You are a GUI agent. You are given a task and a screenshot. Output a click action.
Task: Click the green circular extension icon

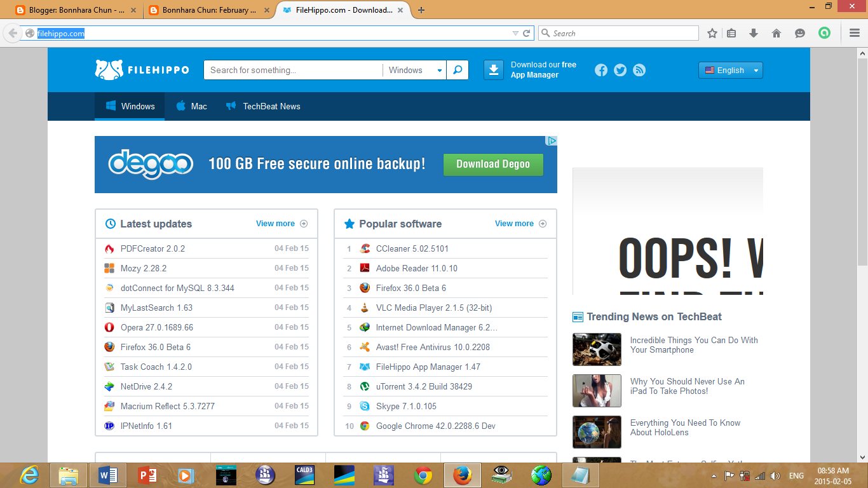(824, 33)
